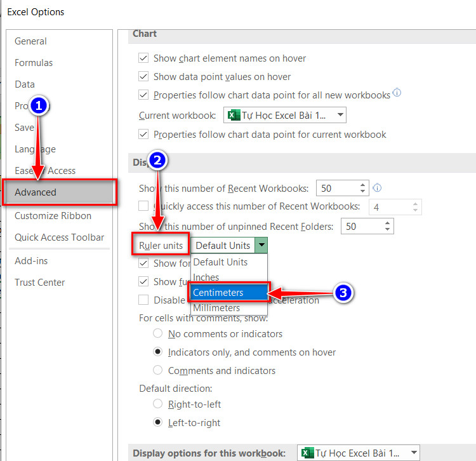Select Indicators only, and comments on hover
This screenshot has height=461, width=476.
tap(157, 352)
